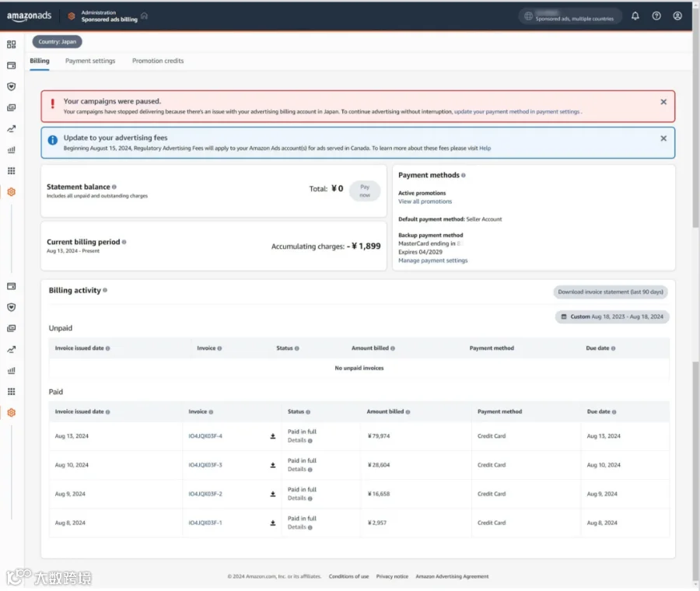
Task: Download invoice IO4JQX03F-1
Action: pyautogui.click(x=273, y=523)
